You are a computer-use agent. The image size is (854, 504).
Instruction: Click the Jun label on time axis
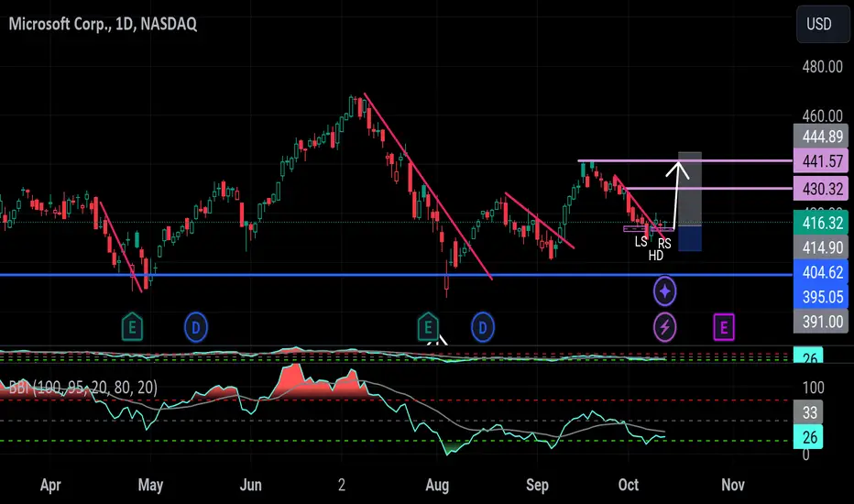[x=250, y=485]
